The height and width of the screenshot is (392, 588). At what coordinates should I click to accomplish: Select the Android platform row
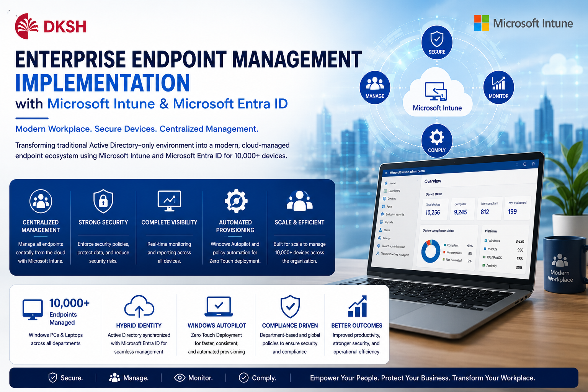502,266
